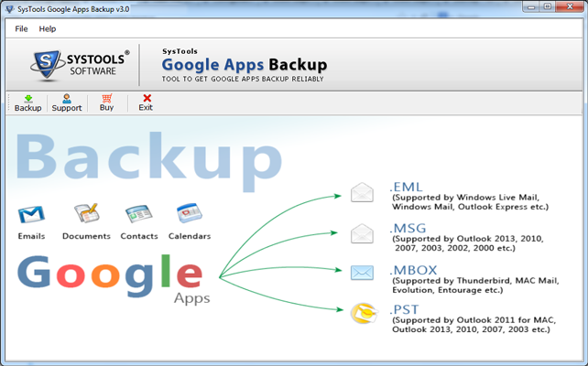The width and height of the screenshot is (588, 366).
Task: Click the Buy cart button
Action: point(106,102)
